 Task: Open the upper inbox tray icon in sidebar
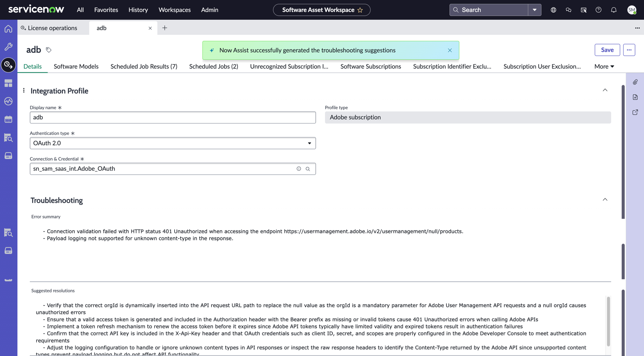8,156
